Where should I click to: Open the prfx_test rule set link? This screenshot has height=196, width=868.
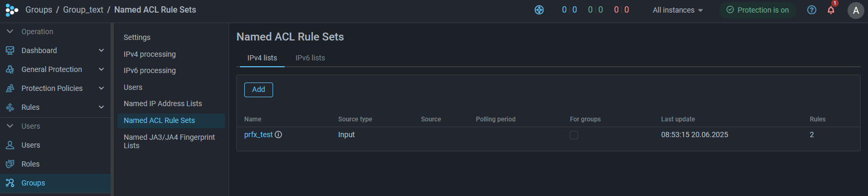(x=258, y=135)
